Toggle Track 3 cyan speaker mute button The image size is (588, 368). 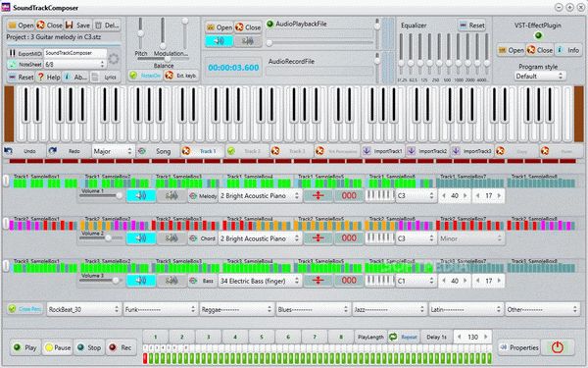coord(141,281)
